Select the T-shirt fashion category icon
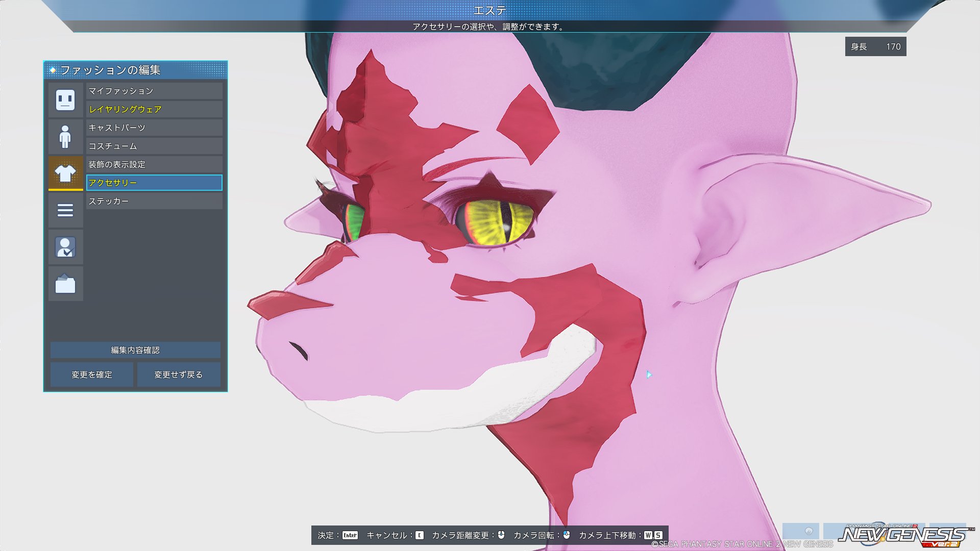 (x=65, y=173)
